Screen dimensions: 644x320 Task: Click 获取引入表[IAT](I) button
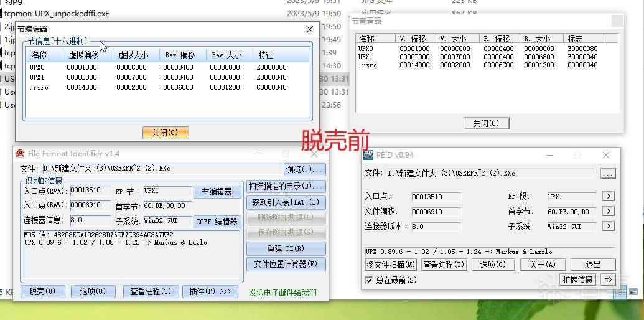pyautogui.click(x=286, y=202)
